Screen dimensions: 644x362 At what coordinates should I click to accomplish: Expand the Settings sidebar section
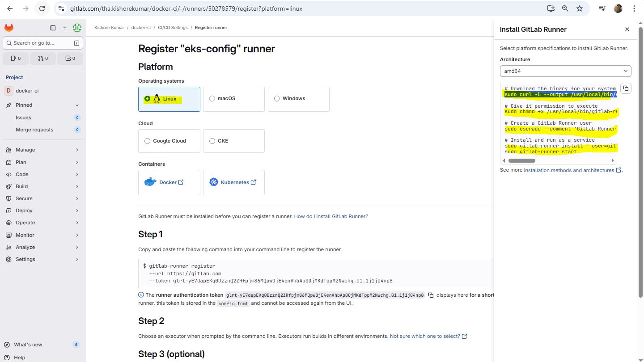tap(43, 259)
